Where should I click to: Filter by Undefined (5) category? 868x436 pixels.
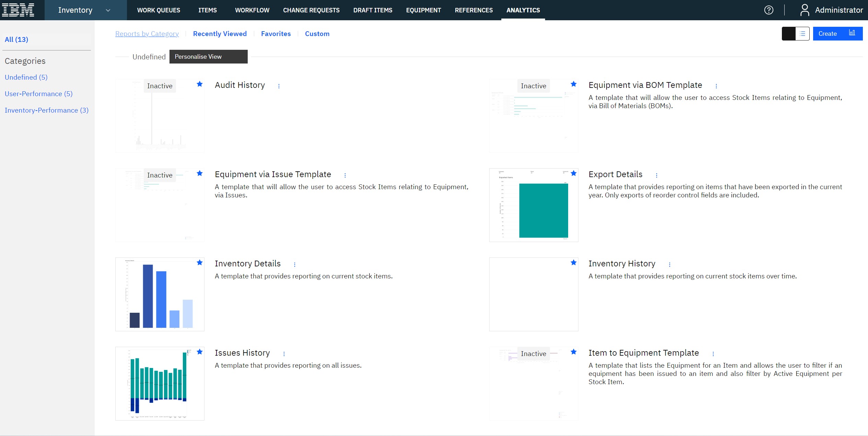point(26,77)
